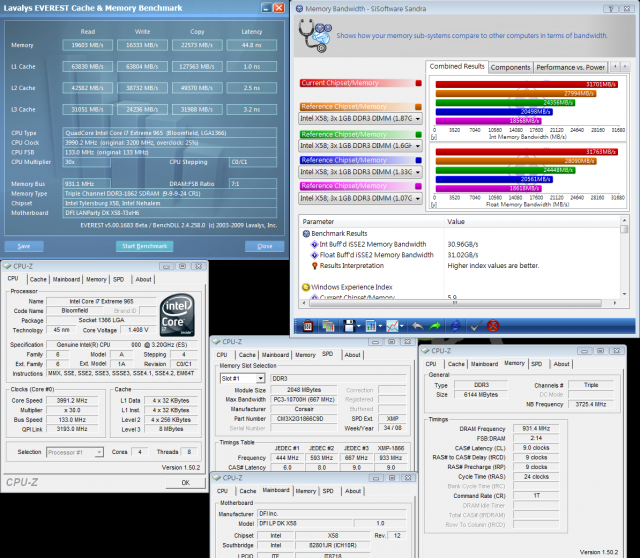Click the DRAM Frequency value 931.4 MHz
Image resolution: width=640 pixels, height=558 pixels.
tap(536, 429)
